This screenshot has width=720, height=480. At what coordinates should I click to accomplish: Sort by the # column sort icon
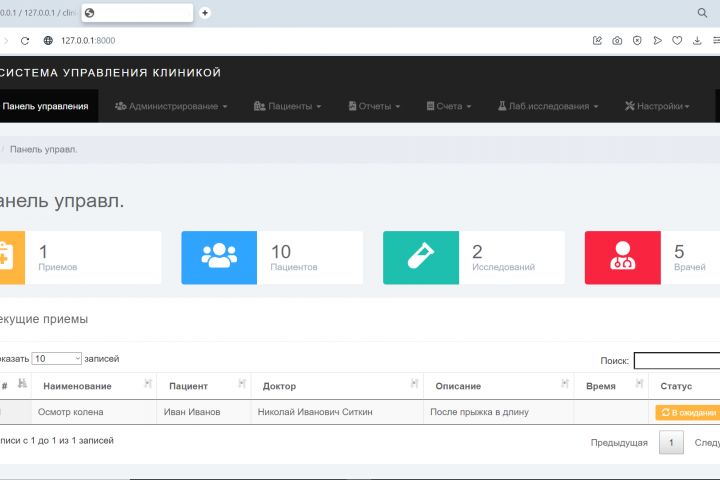[x=22, y=383]
